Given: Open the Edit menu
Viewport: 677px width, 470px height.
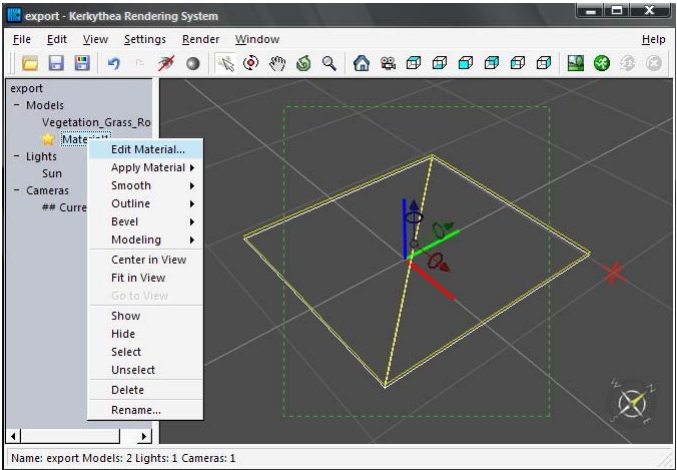Looking at the screenshot, I should (57, 39).
